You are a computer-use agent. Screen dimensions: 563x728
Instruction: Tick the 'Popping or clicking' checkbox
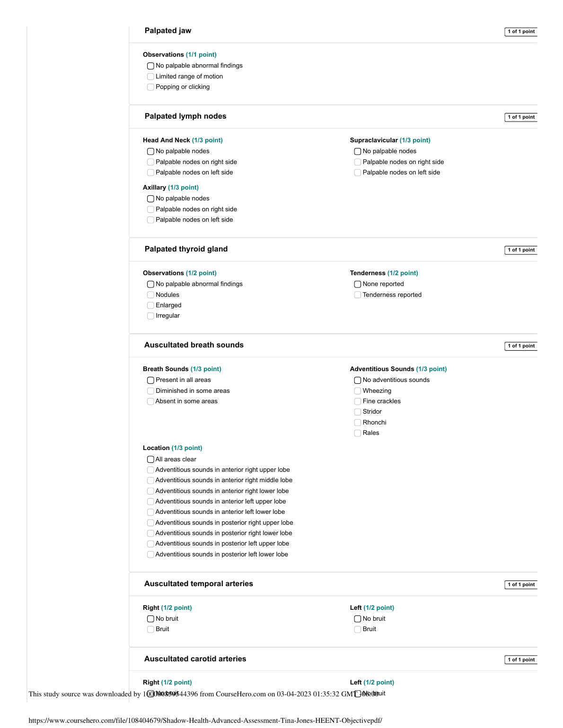point(150,87)
